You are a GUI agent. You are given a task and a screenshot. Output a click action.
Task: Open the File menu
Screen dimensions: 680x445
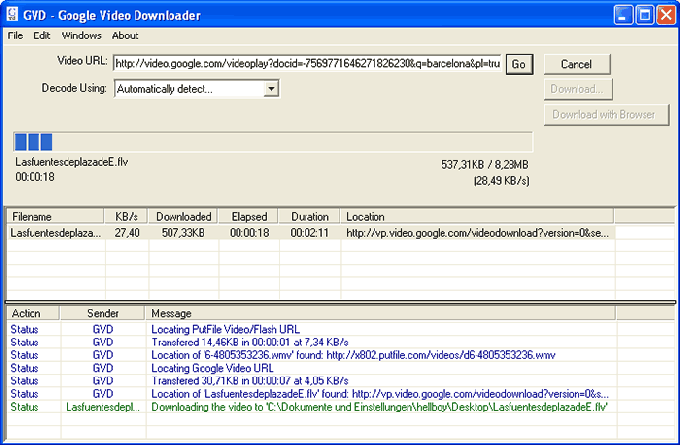click(x=15, y=36)
